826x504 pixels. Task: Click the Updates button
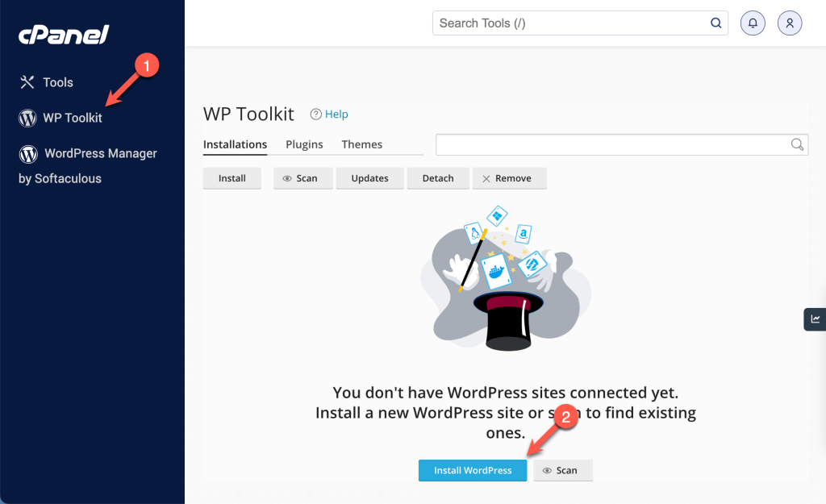click(369, 178)
